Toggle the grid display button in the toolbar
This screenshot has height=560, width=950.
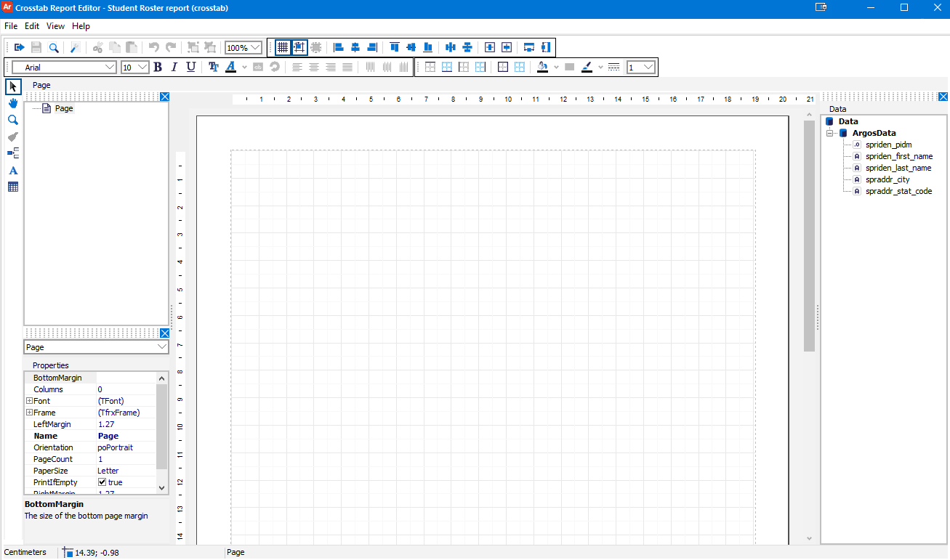click(x=282, y=46)
